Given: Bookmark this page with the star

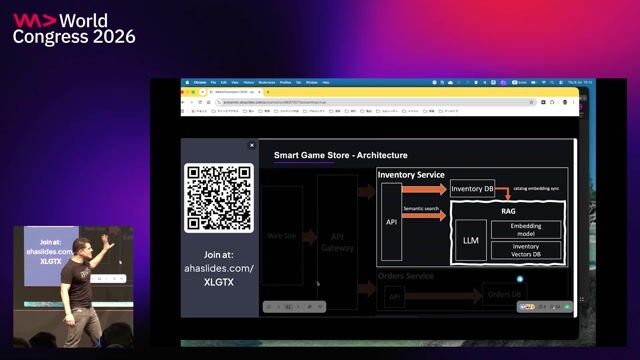Looking at the screenshot, I should pos(531,102).
